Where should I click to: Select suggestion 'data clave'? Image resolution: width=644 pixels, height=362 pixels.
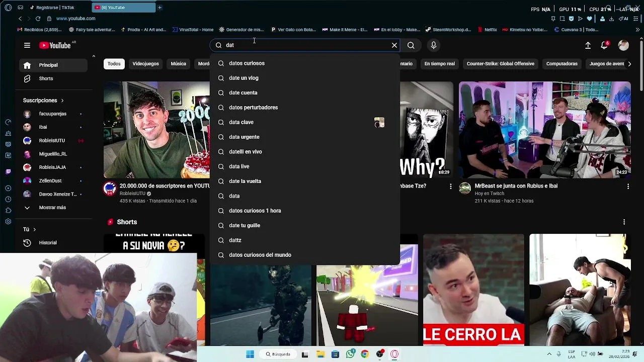(x=305, y=122)
